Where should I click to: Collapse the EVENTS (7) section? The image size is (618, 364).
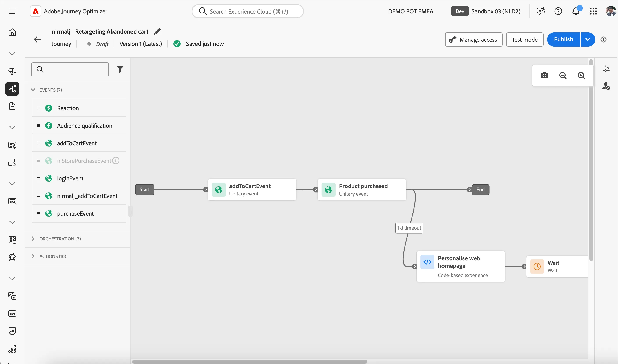point(33,90)
